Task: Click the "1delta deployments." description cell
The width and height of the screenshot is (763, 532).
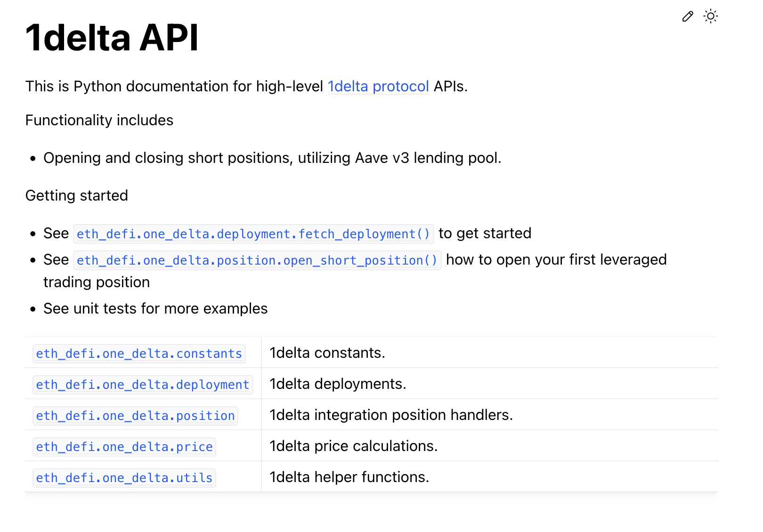Action: 338,384
